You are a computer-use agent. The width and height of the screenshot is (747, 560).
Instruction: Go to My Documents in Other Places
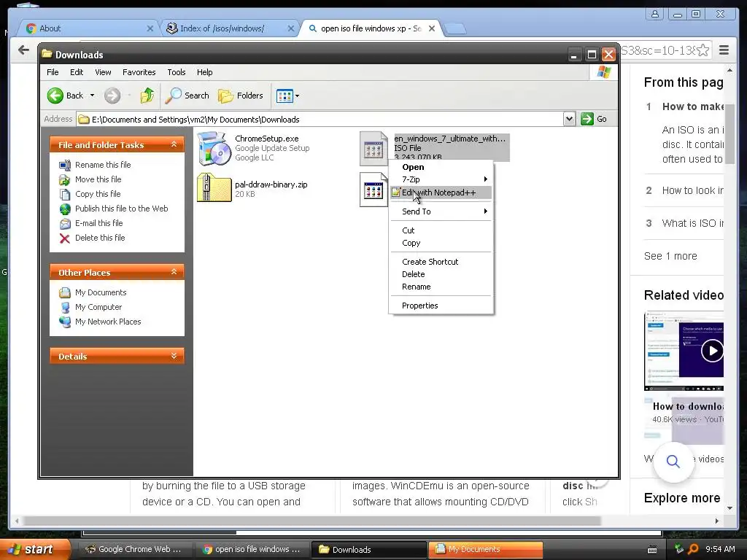[x=101, y=292]
